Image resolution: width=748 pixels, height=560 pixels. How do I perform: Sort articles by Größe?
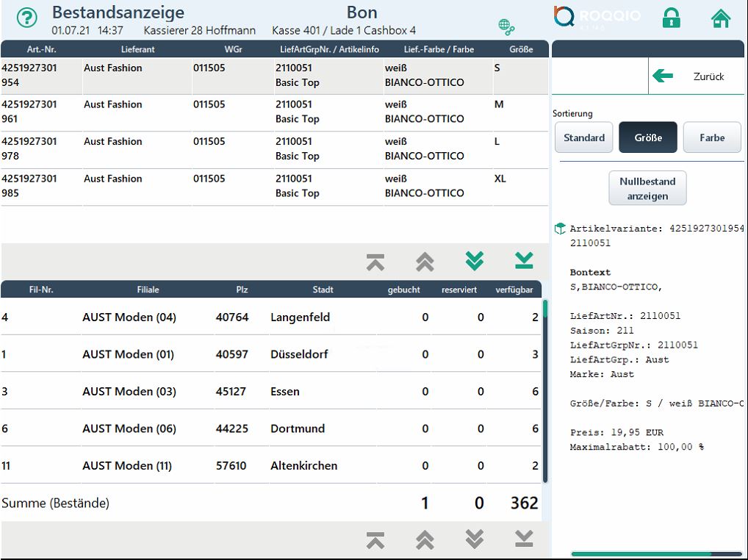[647, 137]
